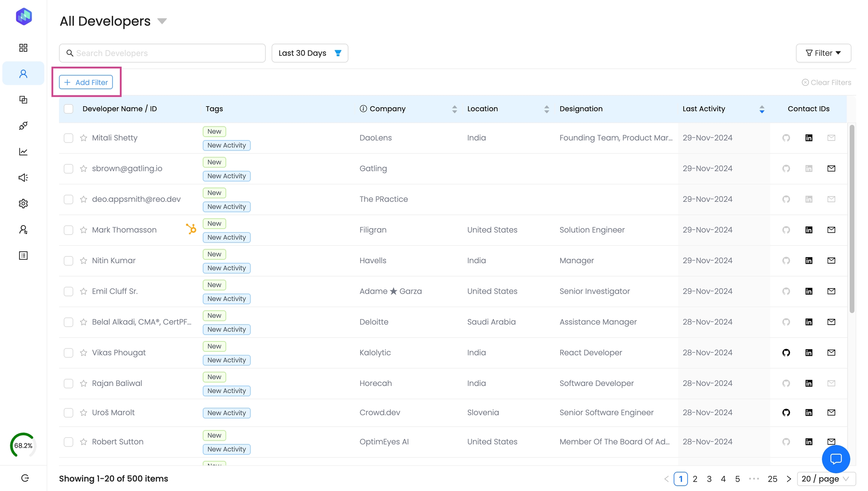Tick the checkbox for Emil Cluff Sr.
Screen dimensions: 868x491
click(69, 291)
